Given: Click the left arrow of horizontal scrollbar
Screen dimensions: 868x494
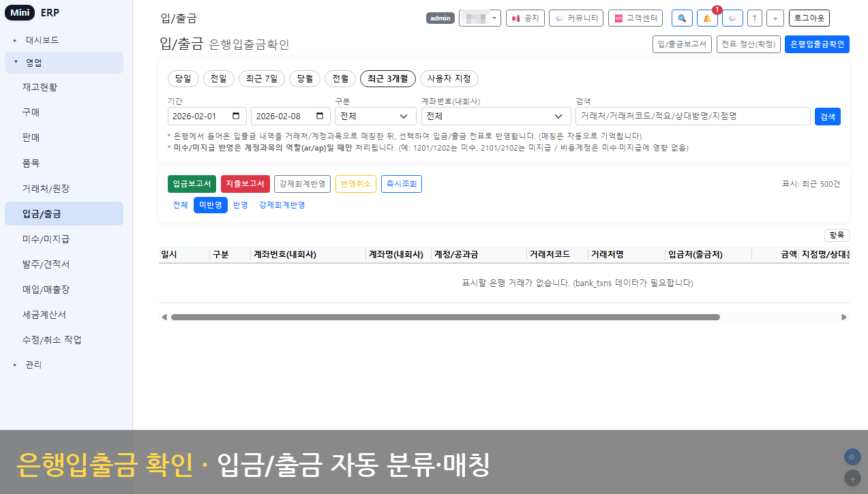Looking at the screenshot, I should pyautogui.click(x=164, y=317).
